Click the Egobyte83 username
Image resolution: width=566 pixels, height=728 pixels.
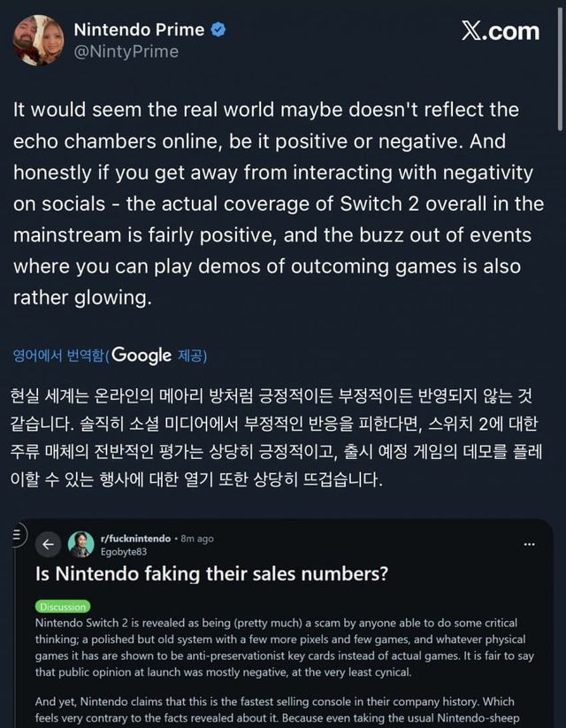pos(122,550)
